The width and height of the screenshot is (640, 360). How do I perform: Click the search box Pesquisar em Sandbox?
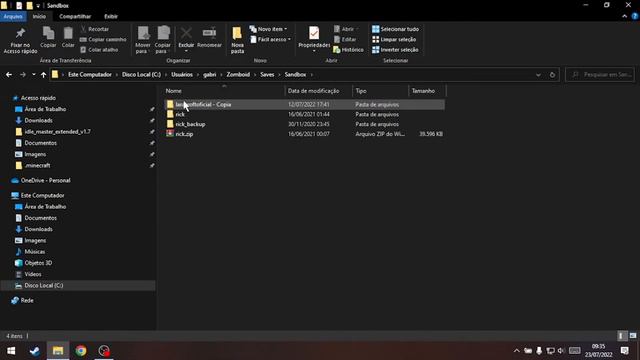click(x=600, y=75)
